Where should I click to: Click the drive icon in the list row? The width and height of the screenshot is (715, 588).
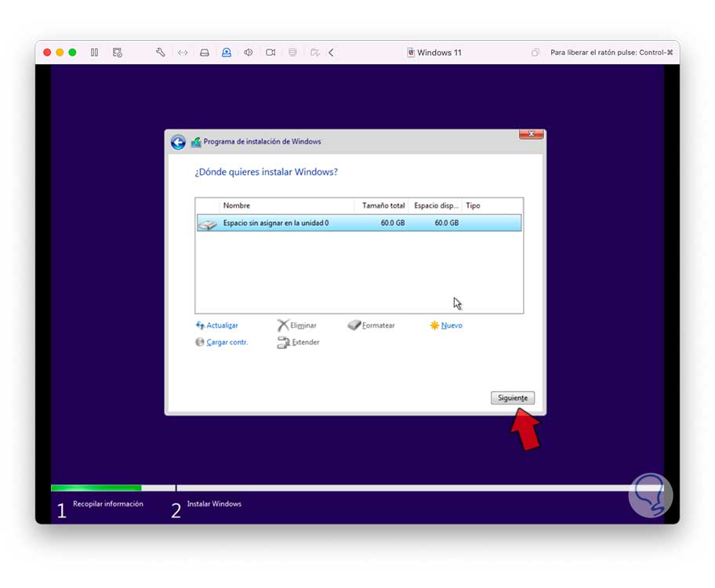coord(208,224)
